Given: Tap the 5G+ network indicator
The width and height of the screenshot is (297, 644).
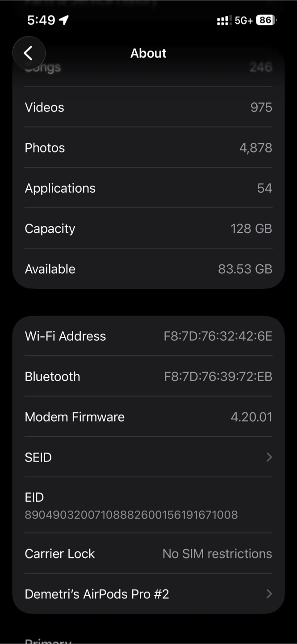Looking at the screenshot, I should click(x=243, y=21).
